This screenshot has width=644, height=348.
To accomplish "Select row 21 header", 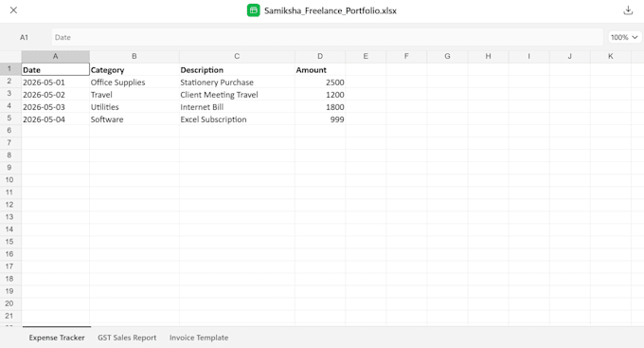I will (10, 316).
